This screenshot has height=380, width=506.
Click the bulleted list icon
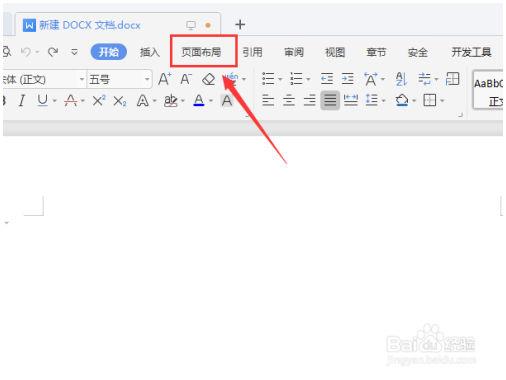[268, 79]
